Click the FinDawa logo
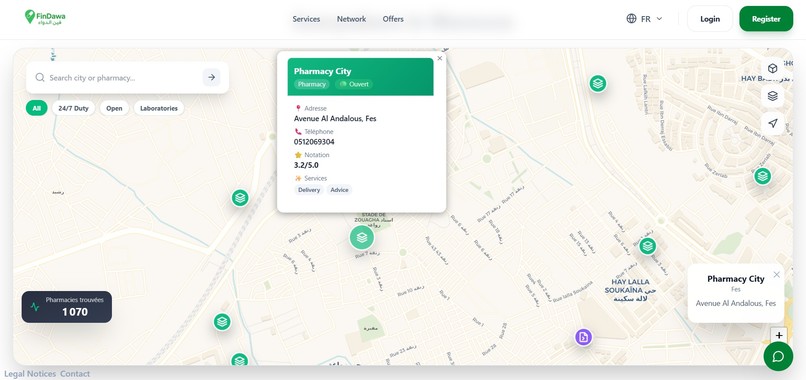806x380 pixels. pos(45,17)
